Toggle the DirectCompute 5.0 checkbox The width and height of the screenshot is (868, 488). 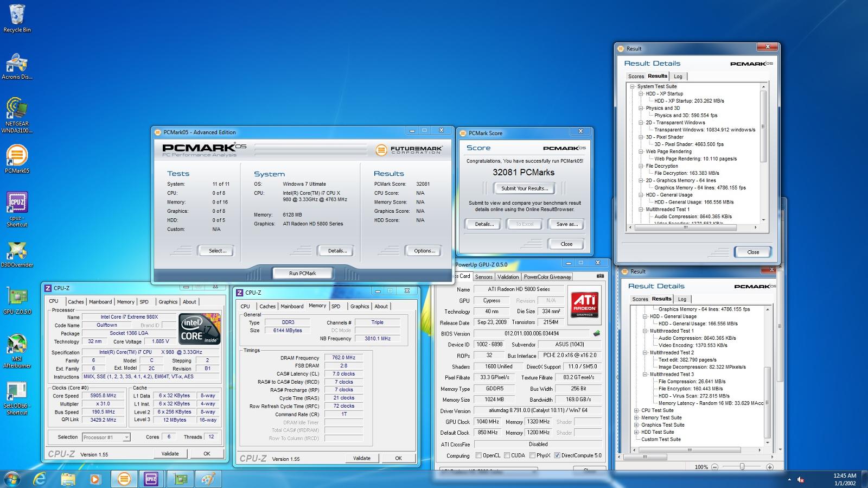[x=557, y=455]
